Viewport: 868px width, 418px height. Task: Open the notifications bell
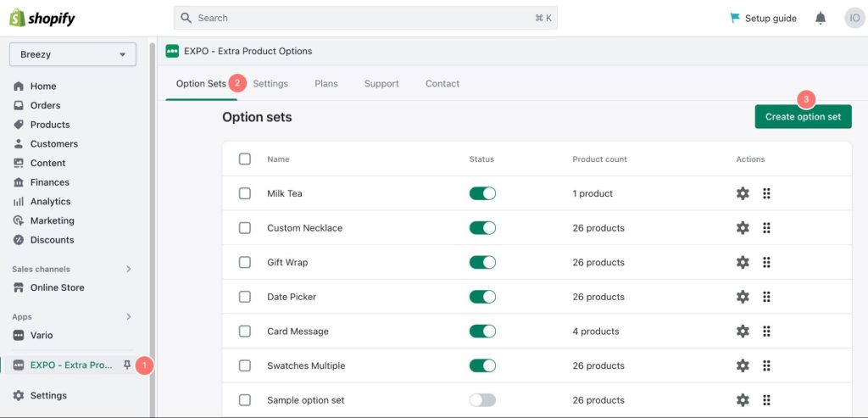tap(821, 19)
